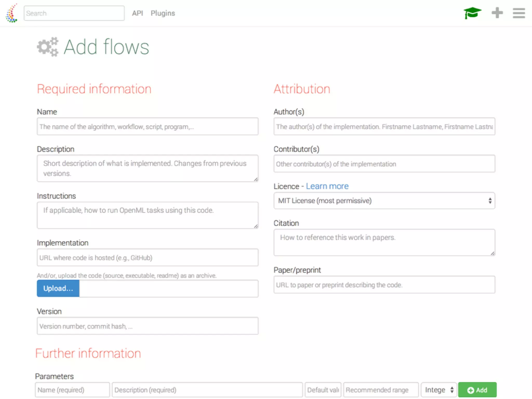The height and width of the screenshot is (399, 532).
Task: Click the OpenML logo icon
Action: pyautogui.click(x=11, y=13)
